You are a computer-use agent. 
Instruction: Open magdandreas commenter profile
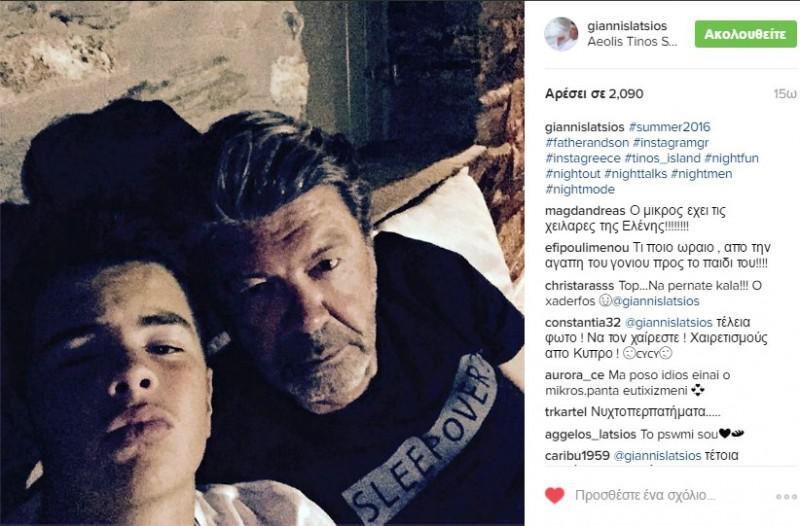point(585,211)
